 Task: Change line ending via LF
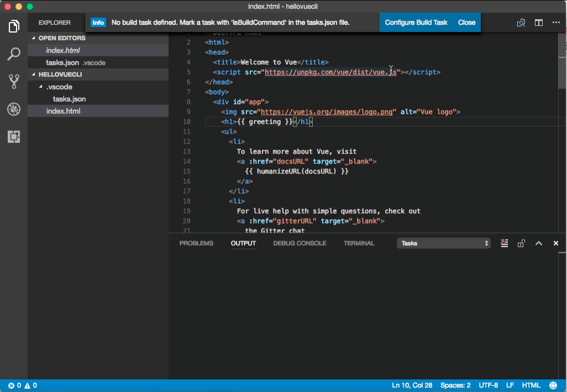coord(510,385)
